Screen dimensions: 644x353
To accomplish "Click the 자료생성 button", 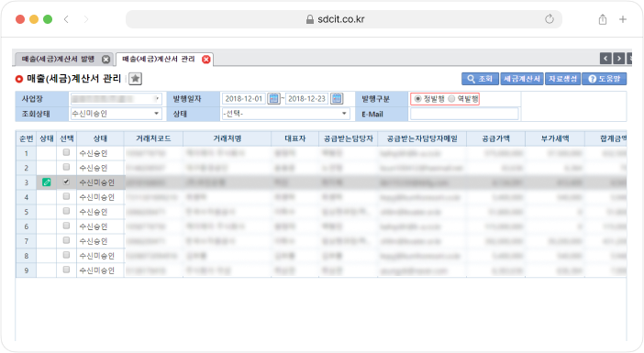I will coord(562,79).
